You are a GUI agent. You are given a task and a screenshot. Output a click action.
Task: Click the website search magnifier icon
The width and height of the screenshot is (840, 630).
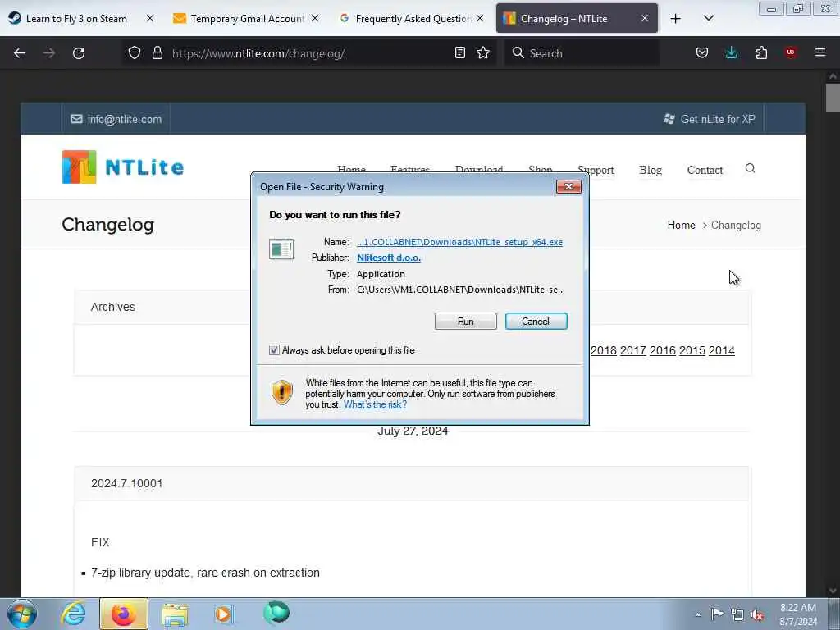click(750, 169)
